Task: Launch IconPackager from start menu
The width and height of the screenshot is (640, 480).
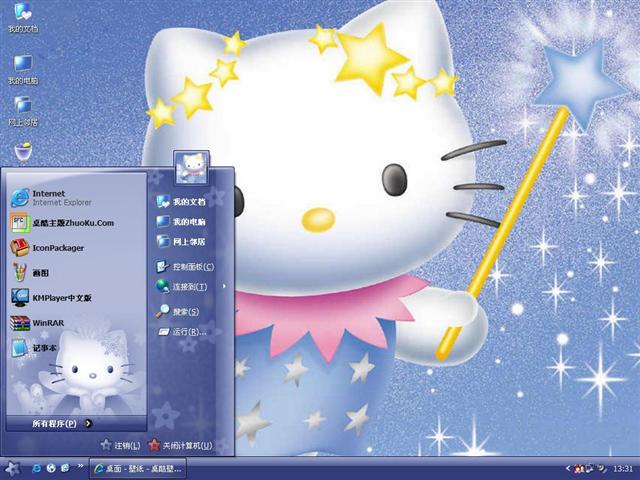Action: [x=77, y=248]
